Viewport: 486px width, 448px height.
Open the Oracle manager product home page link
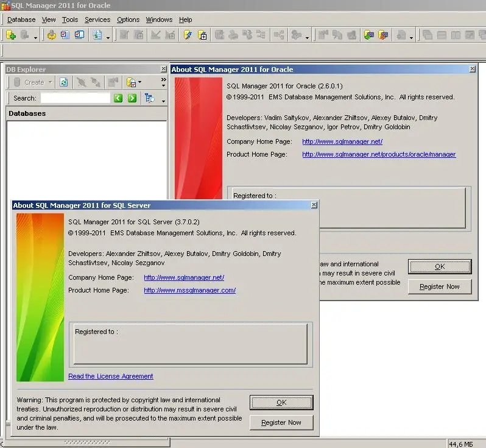point(379,154)
